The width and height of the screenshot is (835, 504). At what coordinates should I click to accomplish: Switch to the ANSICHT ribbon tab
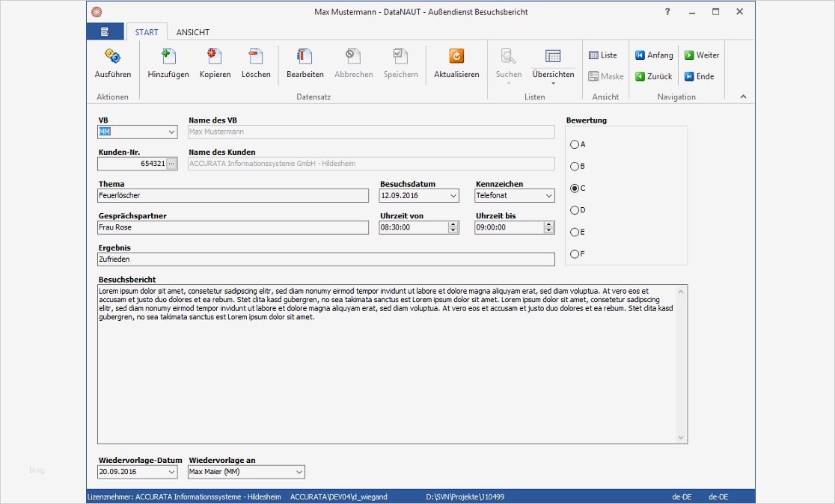point(193,32)
